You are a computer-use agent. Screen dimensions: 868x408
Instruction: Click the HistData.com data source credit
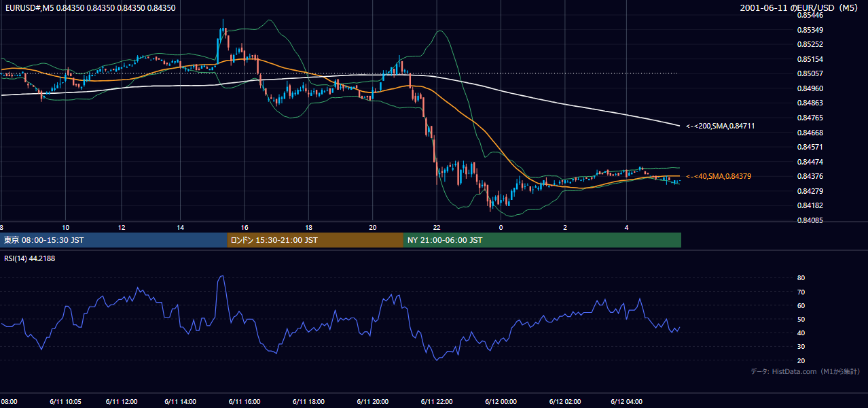coord(806,371)
